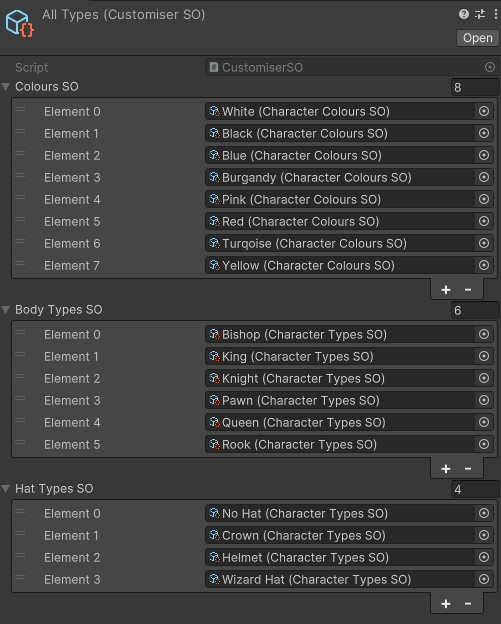Screen dimensions: 501x624
Task: Open the inspector help reference icon
Action: 464,15
